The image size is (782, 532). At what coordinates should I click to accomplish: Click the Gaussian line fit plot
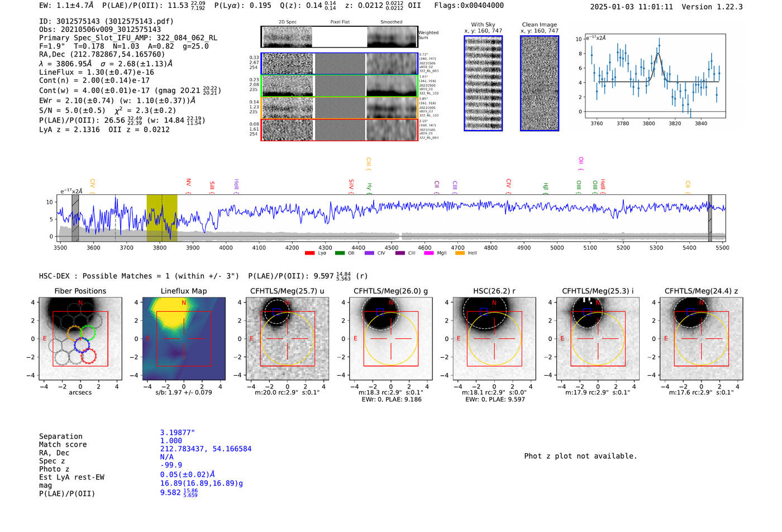(x=655, y=75)
